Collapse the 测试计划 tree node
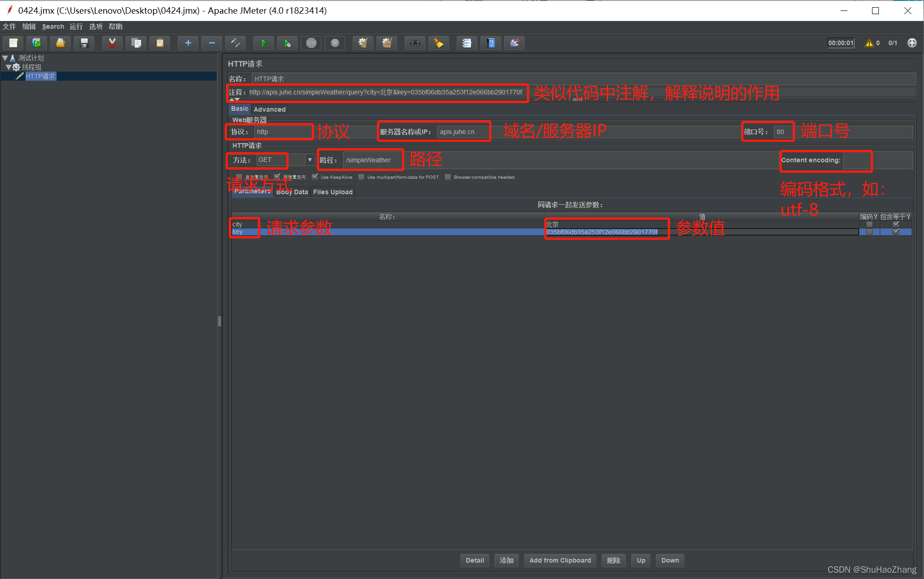This screenshot has width=924, height=579. (x=5, y=58)
